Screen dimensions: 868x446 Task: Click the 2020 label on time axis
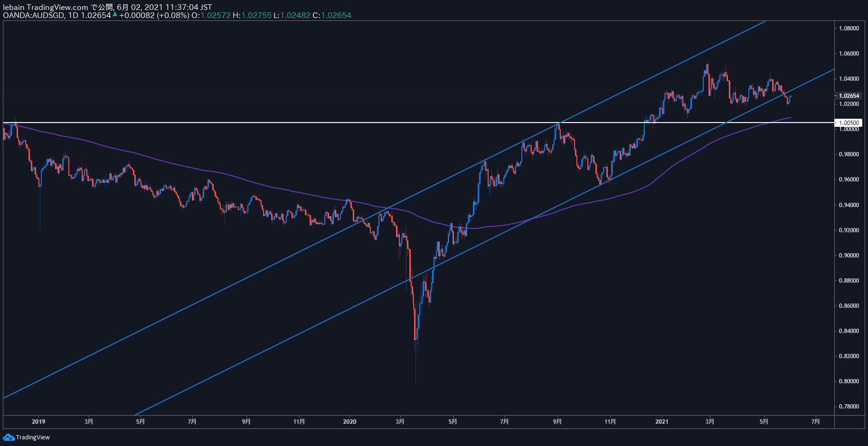pyautogui.click(x=349, y=422)
